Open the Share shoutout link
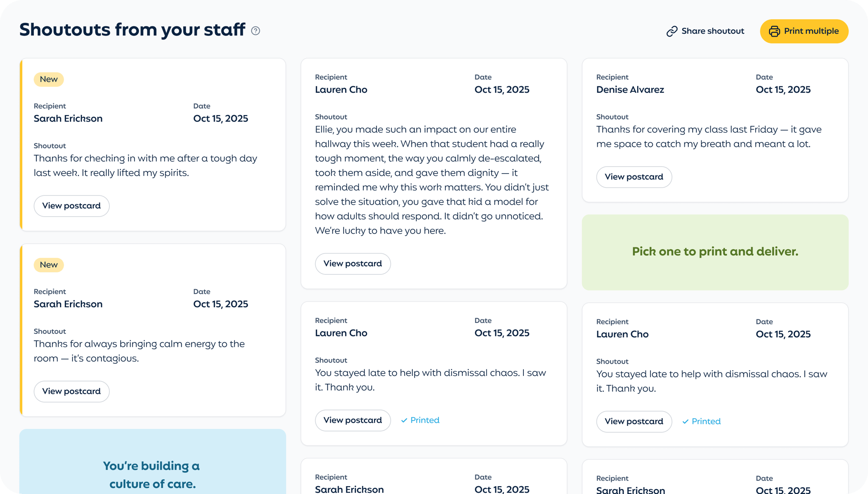 click(712, 31)
